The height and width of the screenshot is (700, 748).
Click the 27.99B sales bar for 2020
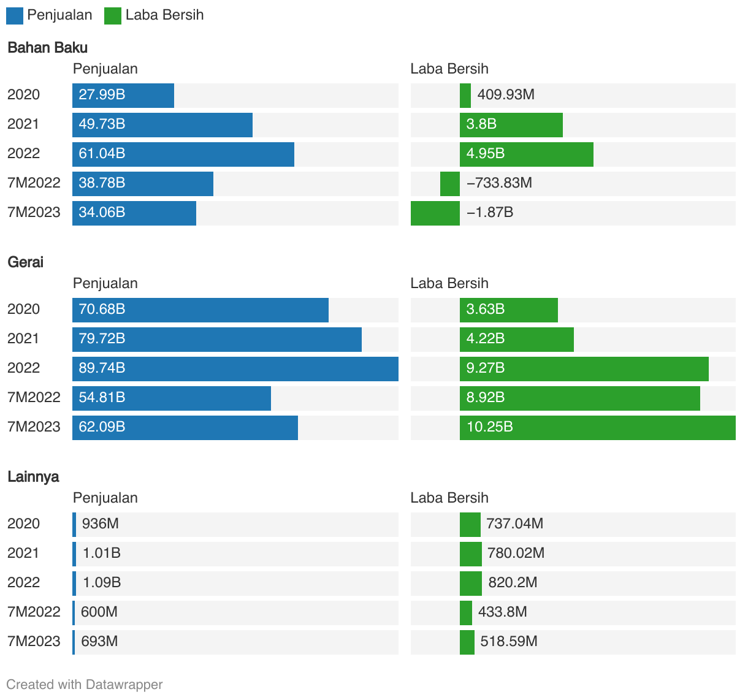pyautogui.click(x=123, y=96)
